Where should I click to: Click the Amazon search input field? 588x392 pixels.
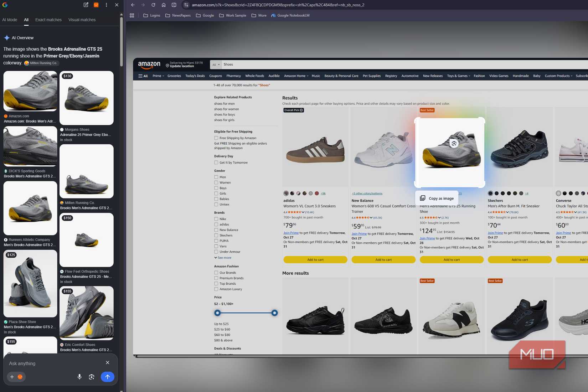(404, 65)
